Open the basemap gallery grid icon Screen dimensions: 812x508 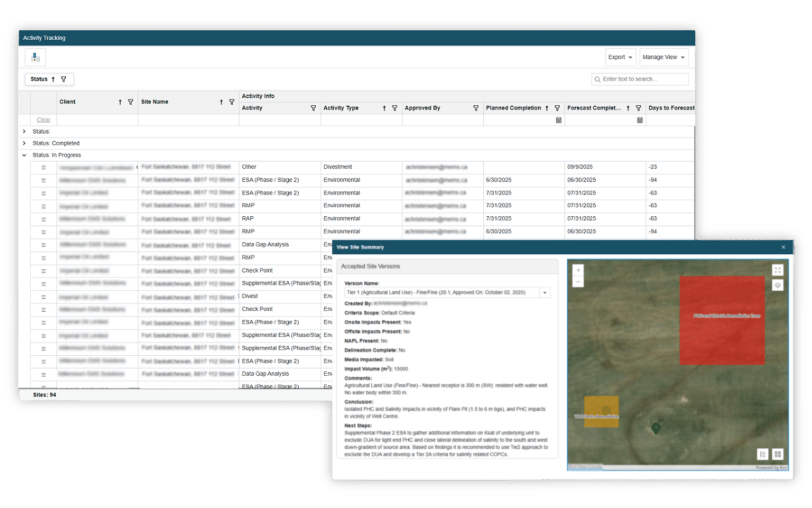777,454
